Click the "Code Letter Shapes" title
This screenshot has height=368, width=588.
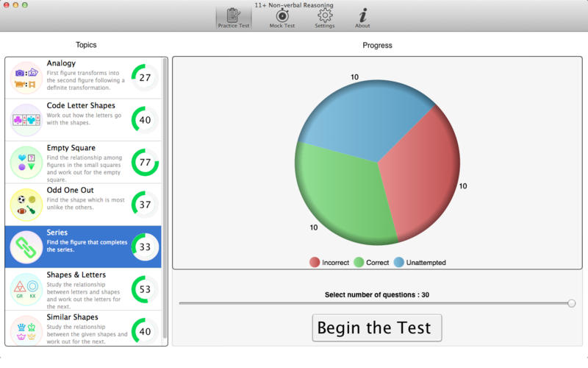tap(81, 105)
